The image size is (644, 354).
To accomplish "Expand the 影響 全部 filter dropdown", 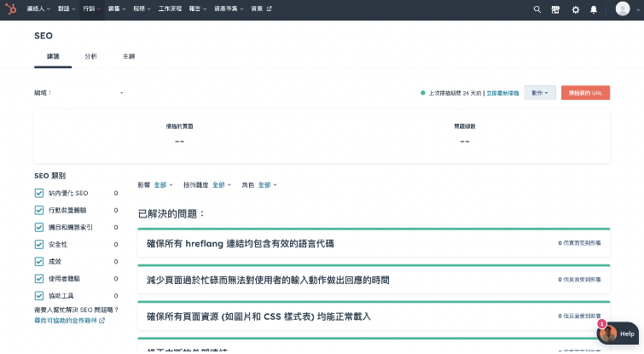I will point(163,184).
